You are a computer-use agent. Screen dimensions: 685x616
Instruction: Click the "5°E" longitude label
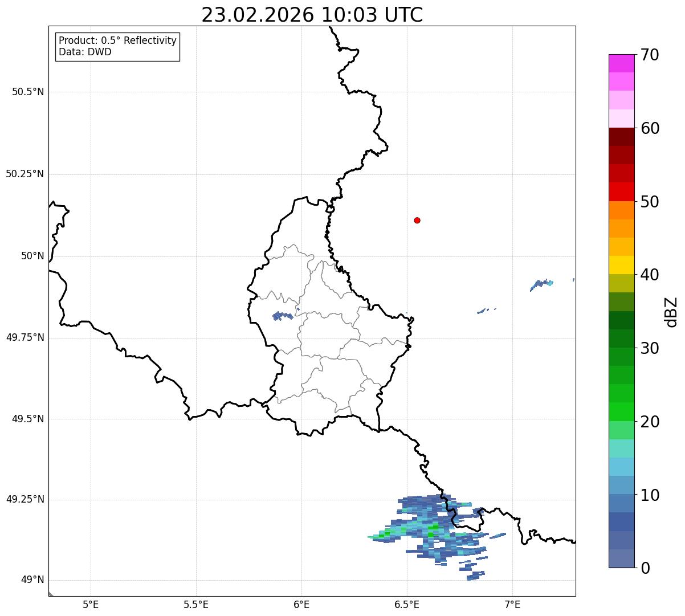(x=91, y=605)
